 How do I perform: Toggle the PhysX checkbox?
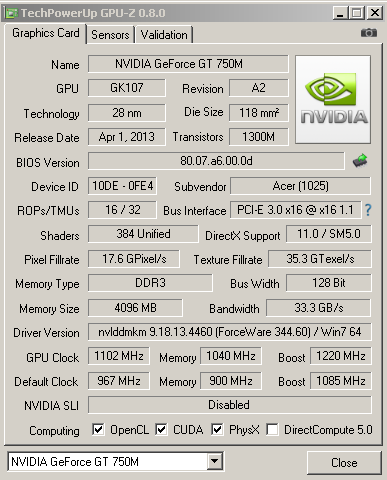tap(217, 429)
